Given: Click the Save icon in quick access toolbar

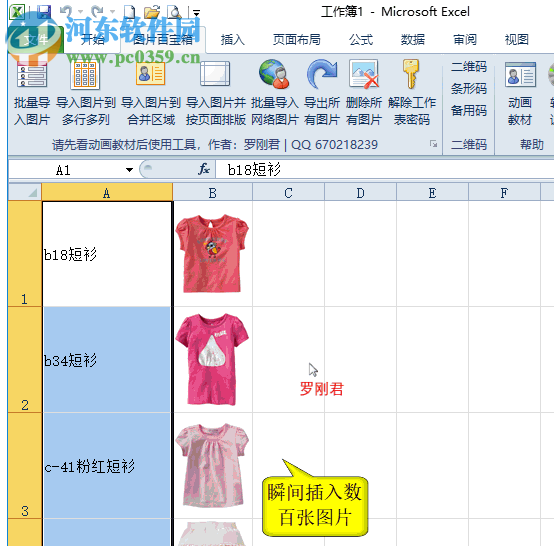Looking at the screenshot, I should [44, 12].
